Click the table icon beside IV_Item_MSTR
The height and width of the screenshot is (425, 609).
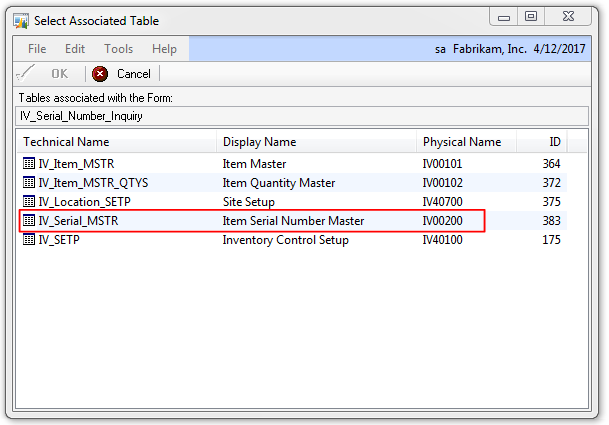coord(29,163)
